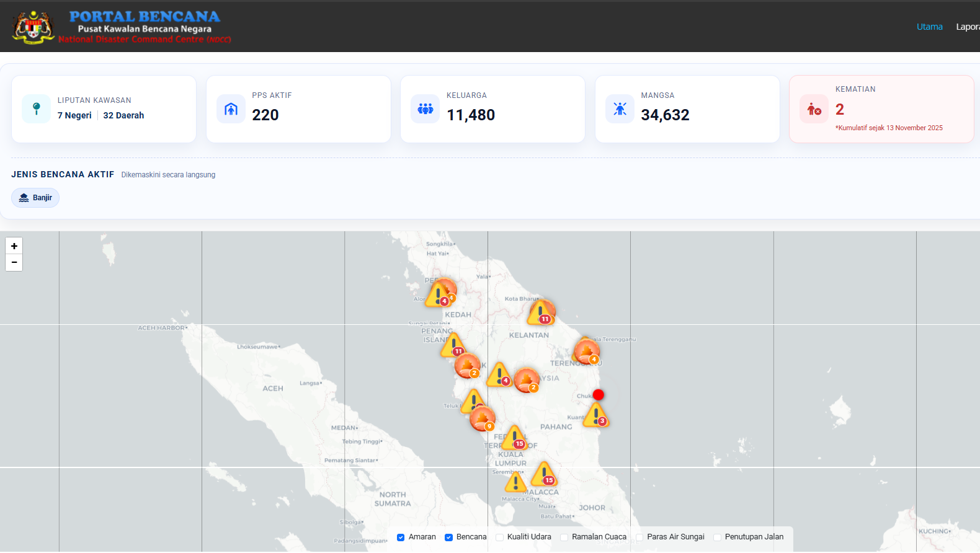Uncheck the Amaran layer checkbox
Screen dimensions: 980x553
401,538
